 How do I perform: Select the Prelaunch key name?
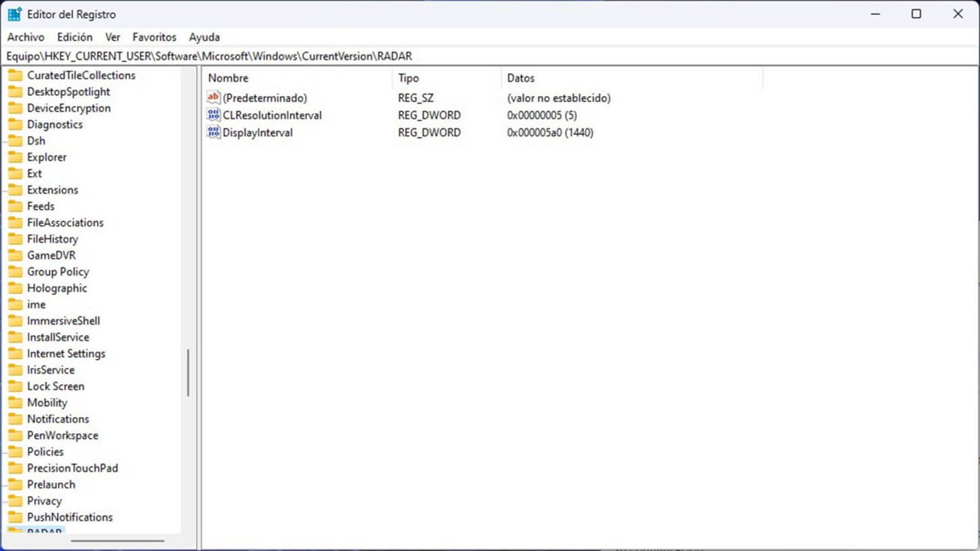[x=51, y=484]
